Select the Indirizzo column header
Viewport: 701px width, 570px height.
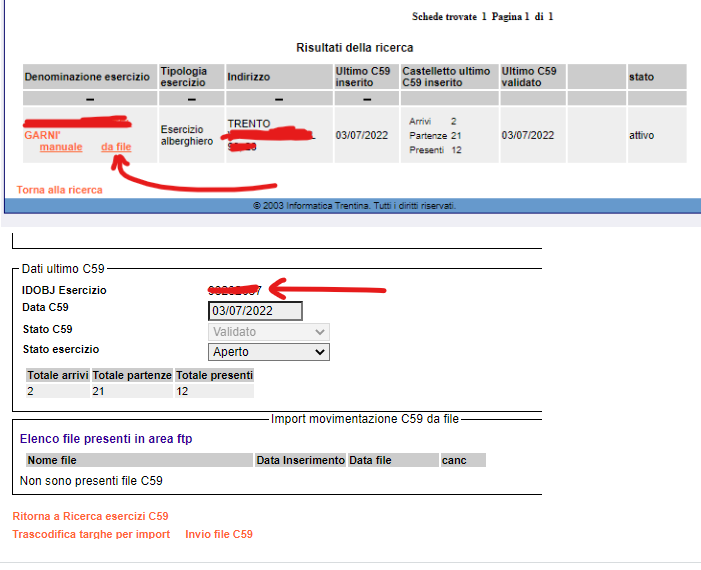tap(248, 77)
